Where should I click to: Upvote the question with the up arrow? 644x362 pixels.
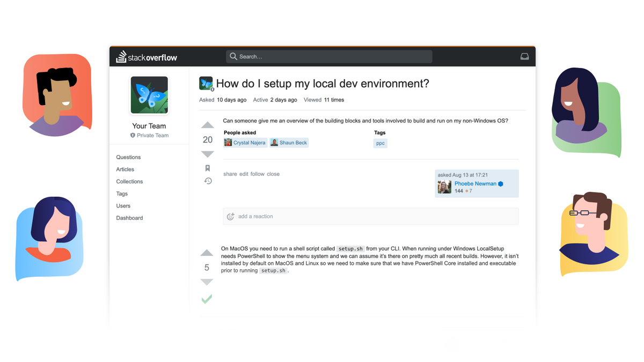(207, 124)
